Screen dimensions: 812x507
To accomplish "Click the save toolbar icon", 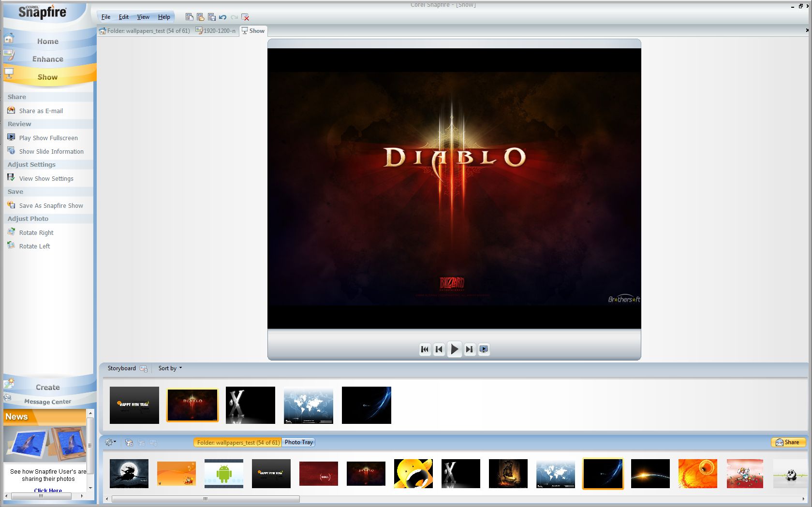I will pyautogui.click(x=211, y=17).
